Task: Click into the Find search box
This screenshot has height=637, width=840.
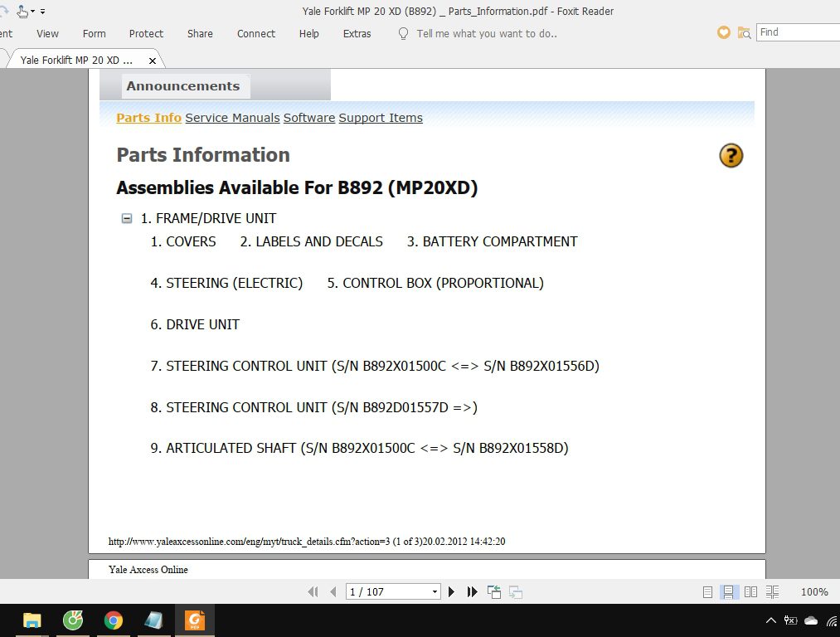Action: [x=799, y=32]
